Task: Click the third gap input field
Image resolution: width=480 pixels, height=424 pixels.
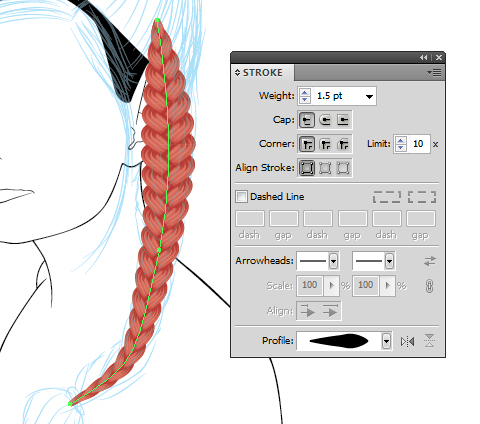Action: pyautogui.click(x=421, y=219)
